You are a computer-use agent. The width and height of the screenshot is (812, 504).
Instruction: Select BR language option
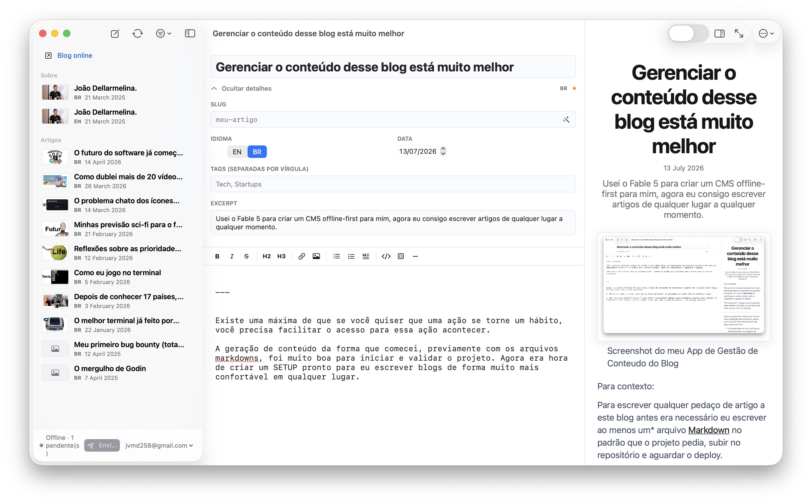point(257,152)
